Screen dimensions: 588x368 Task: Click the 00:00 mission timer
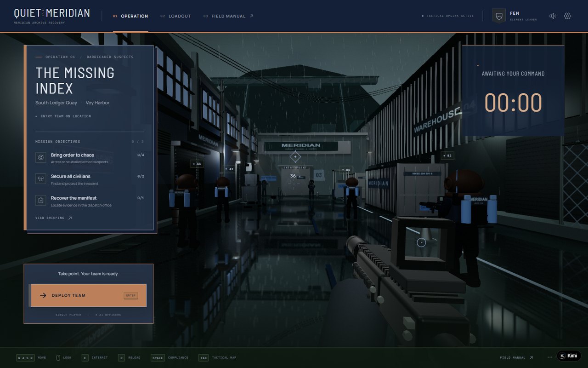coord(513,102)
